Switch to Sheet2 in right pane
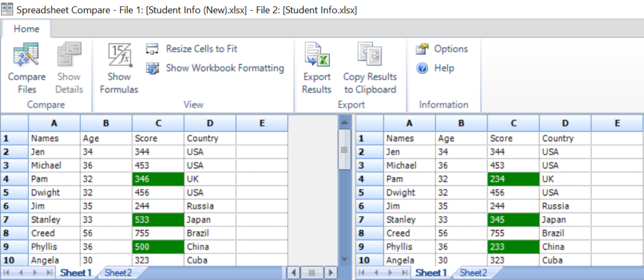 pos(473,272)
